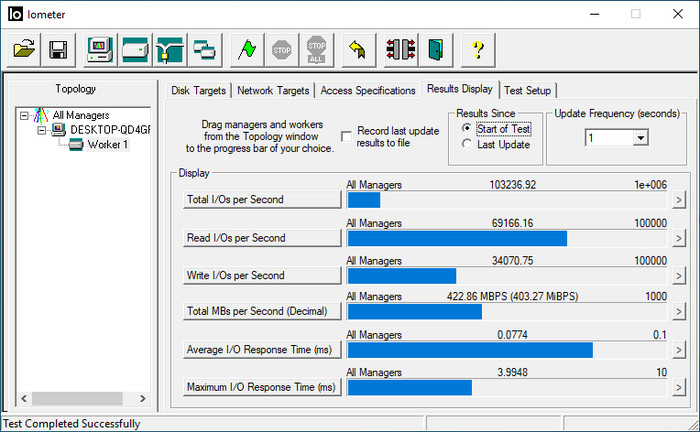The image size is (700, 432).
Task: Add a new disk worker from the toolbar
Action: pos(135,48)
